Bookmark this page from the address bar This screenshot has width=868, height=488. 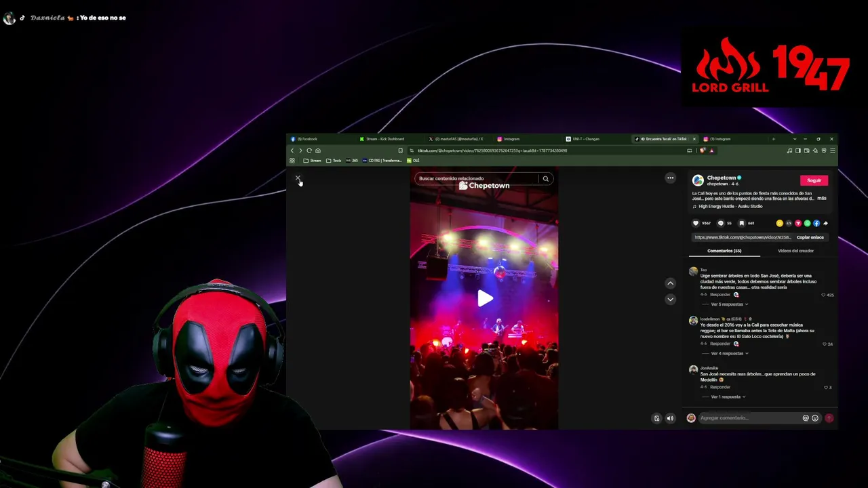click(400, 150)
